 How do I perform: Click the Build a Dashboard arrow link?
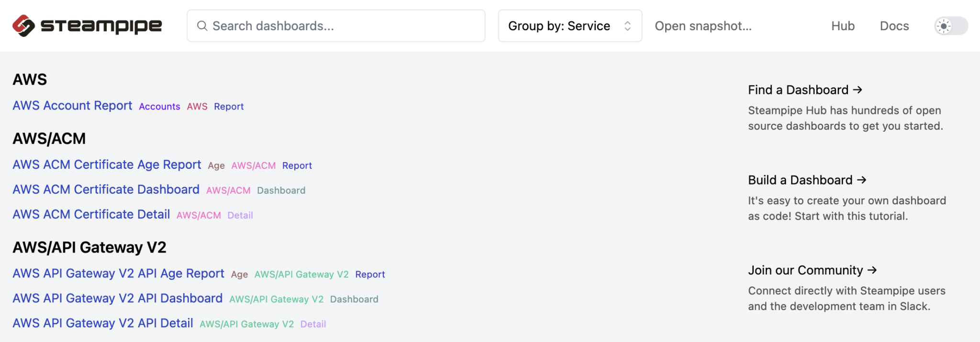[x=807, y=180]
